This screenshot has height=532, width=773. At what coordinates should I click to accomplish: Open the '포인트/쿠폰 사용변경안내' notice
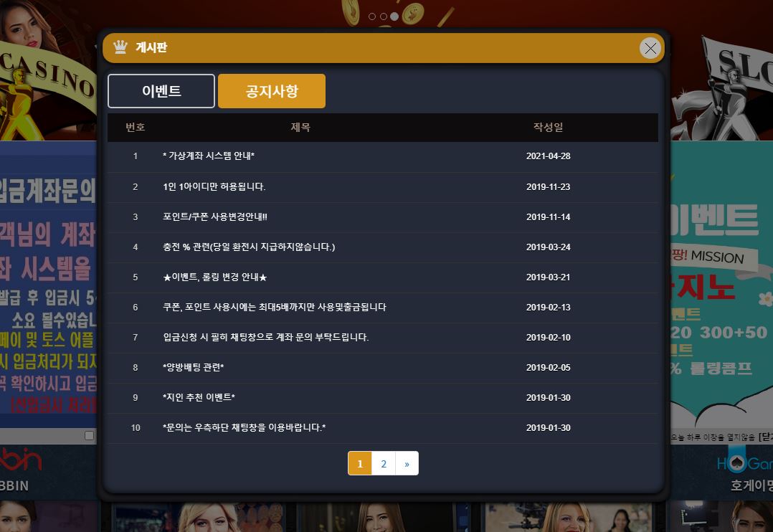(214, 217)
